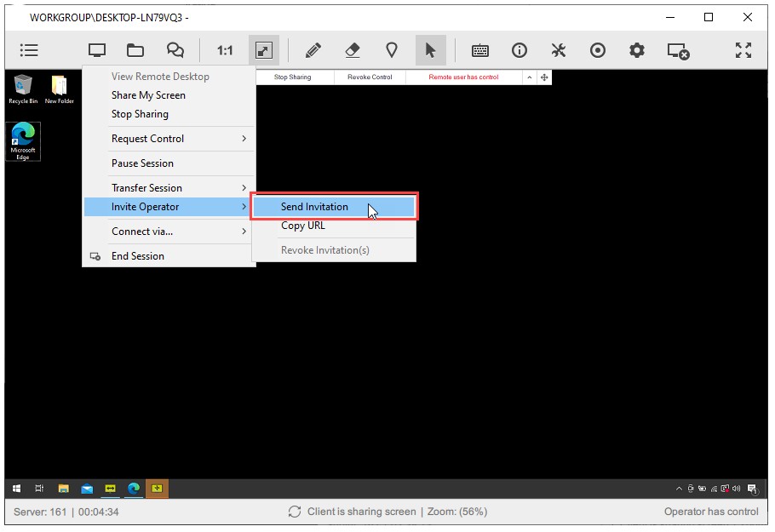Toggle the arrow cursor tool
Image resolution: width=775 pixels, height=532 pixels.
coord(430,50)
